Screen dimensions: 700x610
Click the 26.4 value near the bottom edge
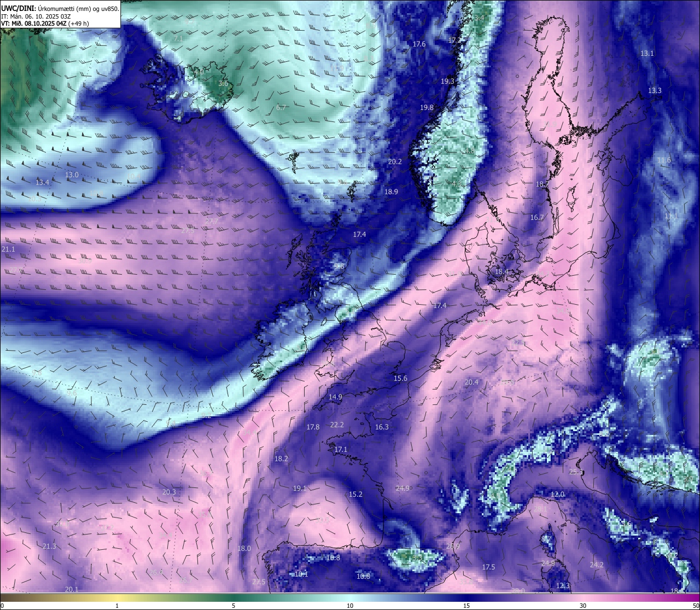[157, 572]
